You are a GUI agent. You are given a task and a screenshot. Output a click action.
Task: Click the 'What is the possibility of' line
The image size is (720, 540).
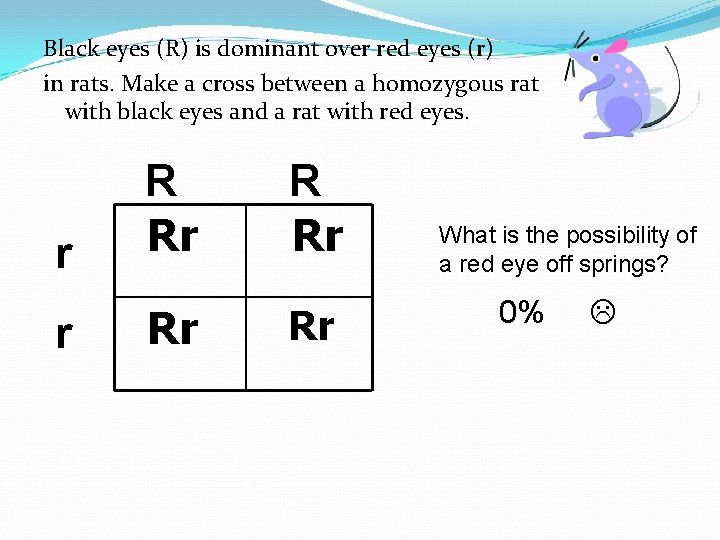tap(567, 236)
